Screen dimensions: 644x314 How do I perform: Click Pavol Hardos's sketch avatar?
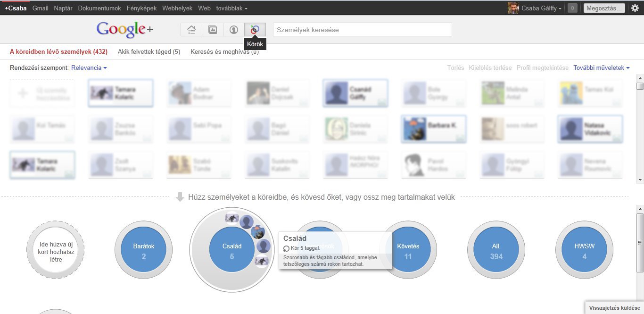point(414,165)
